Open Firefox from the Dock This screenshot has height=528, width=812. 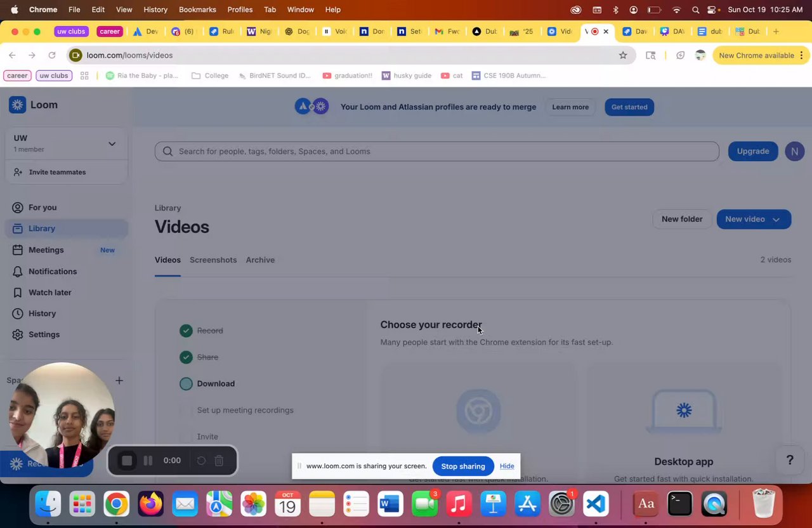pos(151,505)
